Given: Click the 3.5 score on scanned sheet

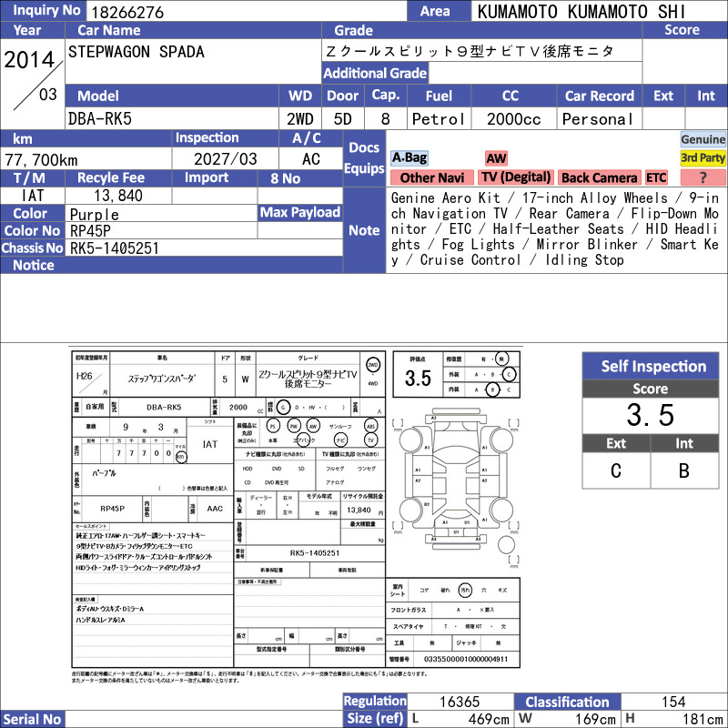Looking at the screenshot, I should pos(418,378).
